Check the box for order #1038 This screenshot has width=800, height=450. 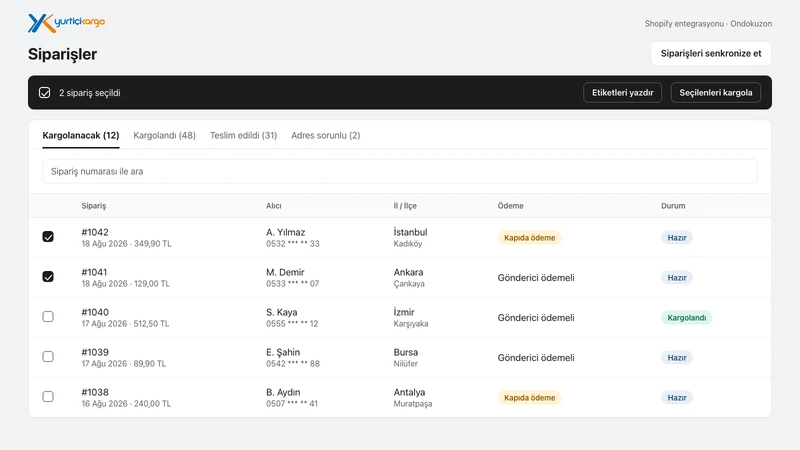[x=48, y=396]
